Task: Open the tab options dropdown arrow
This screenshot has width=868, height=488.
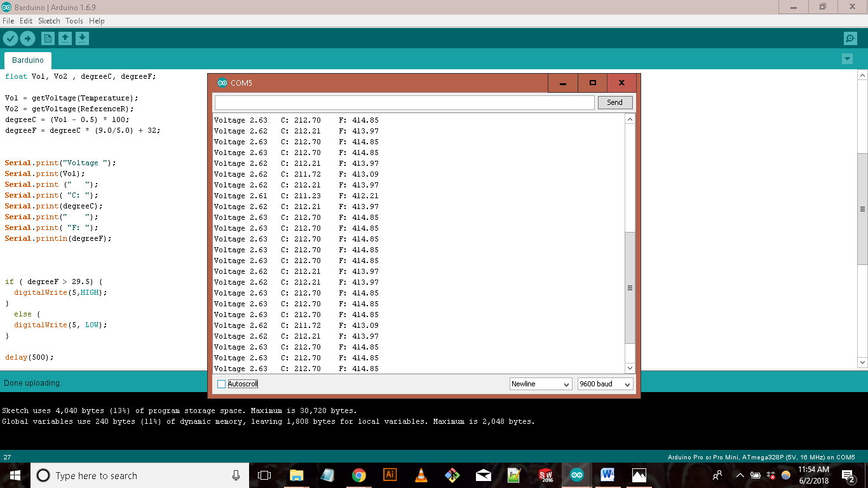Action: pos(846,59)
